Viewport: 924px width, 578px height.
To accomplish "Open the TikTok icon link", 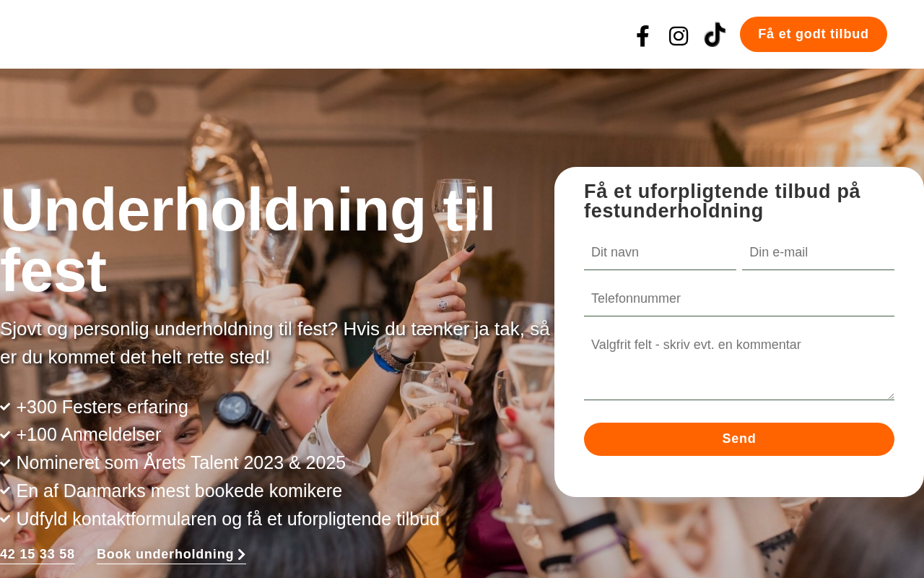I will pyautogui.click(x=715, y=35).
